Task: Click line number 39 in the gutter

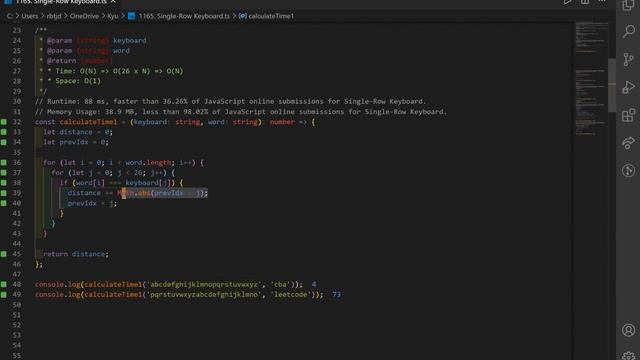Action: click(16, 193)
